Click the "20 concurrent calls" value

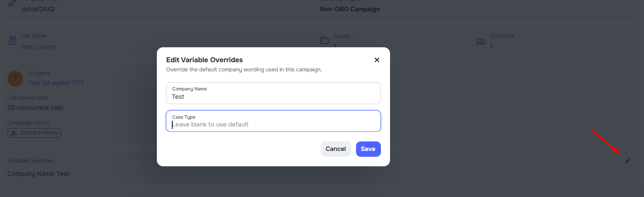(35, 108)
